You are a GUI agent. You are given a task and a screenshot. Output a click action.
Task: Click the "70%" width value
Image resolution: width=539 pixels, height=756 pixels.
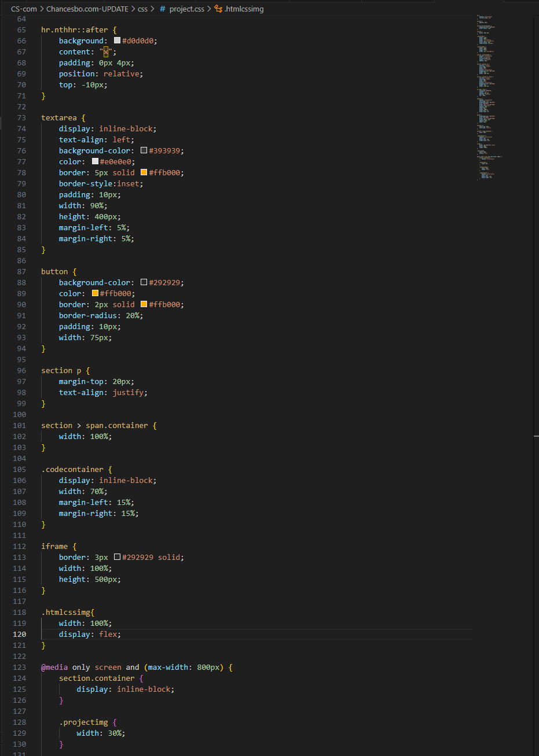coord(97,491)
